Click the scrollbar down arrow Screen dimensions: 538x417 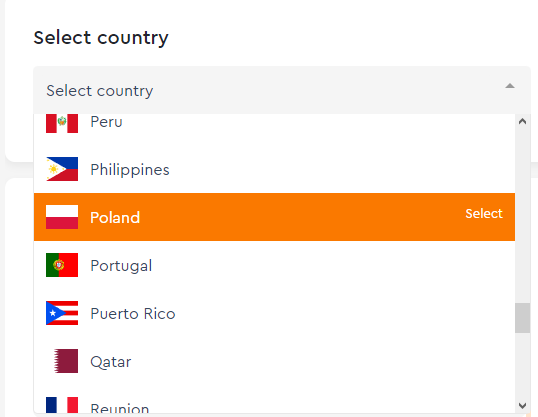[523, 406]
